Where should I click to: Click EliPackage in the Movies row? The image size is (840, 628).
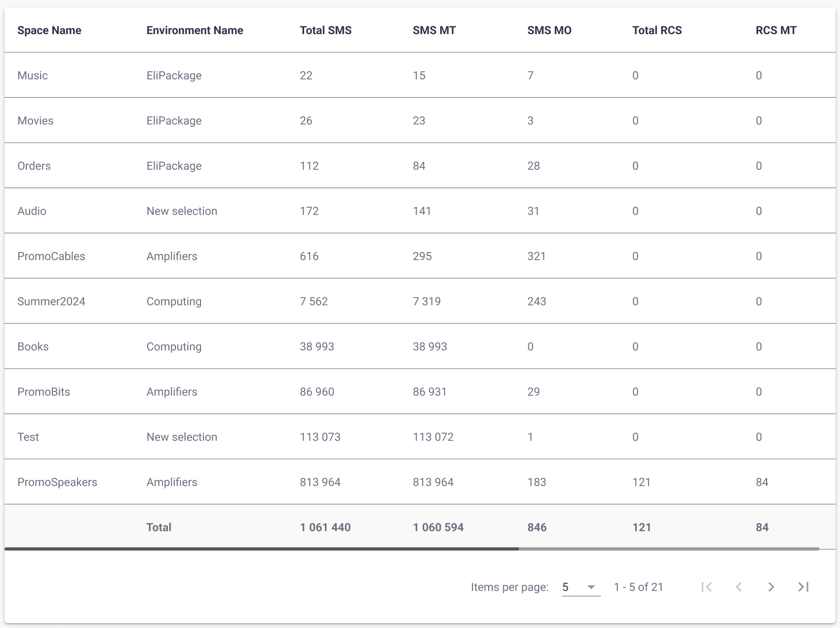click(x=174, y=121)
